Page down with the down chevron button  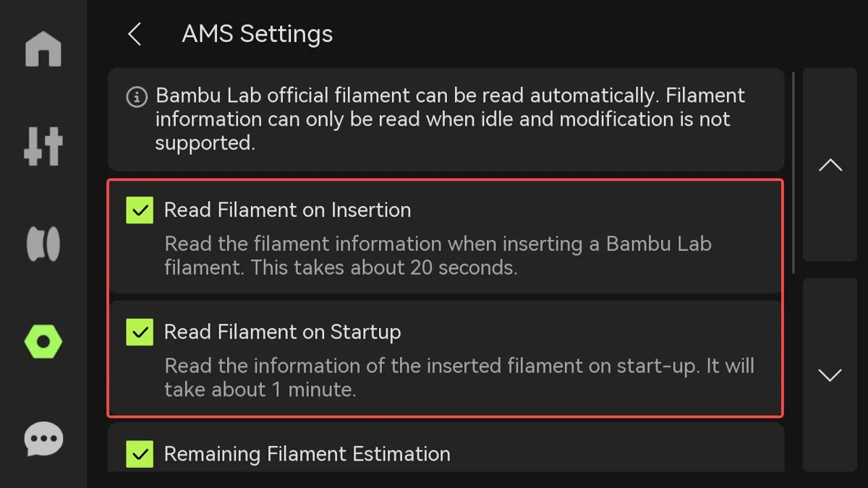click(830, 374)
